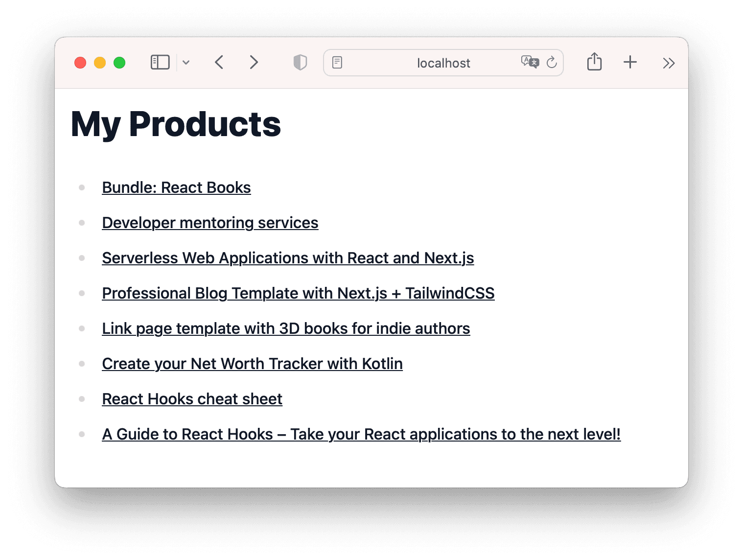
Task: Open the translate page icon
Action: click(x=530, y=62)
